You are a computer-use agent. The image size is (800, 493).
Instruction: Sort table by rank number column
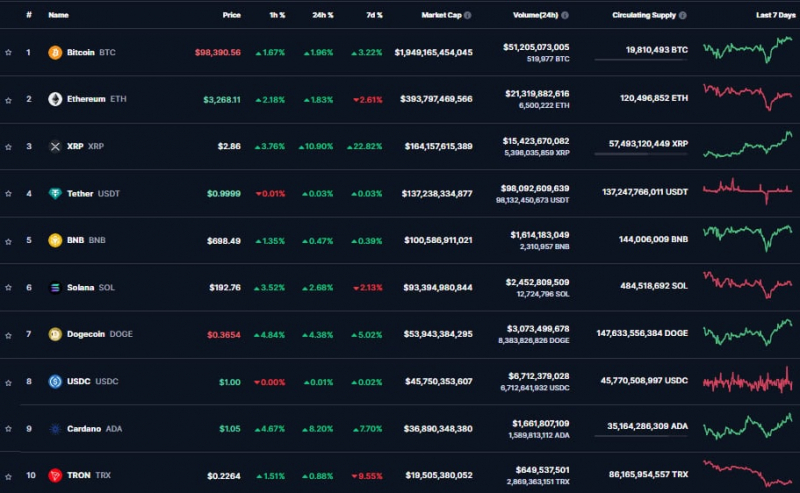(x=29, y=15)
